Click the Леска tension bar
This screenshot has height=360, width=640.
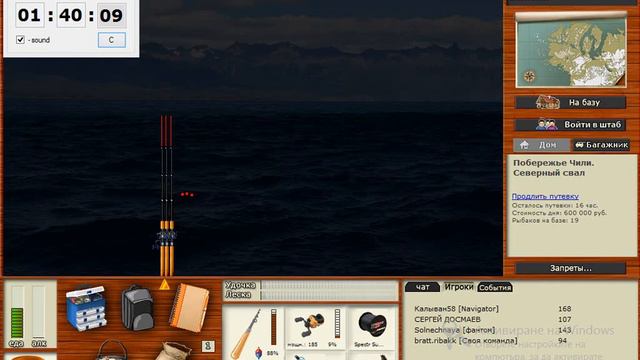[x=328, y=295]
